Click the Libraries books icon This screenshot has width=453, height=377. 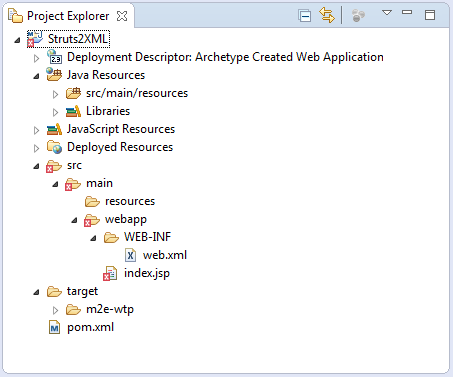click(73, 111)
